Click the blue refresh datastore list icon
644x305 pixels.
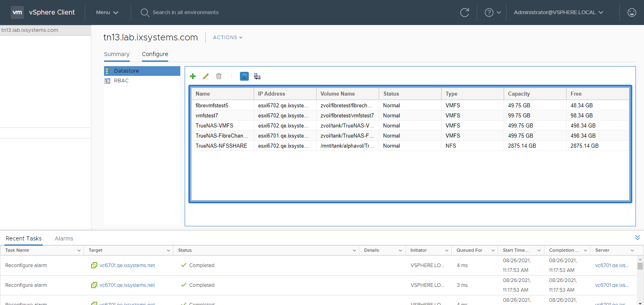pos(244,76)
